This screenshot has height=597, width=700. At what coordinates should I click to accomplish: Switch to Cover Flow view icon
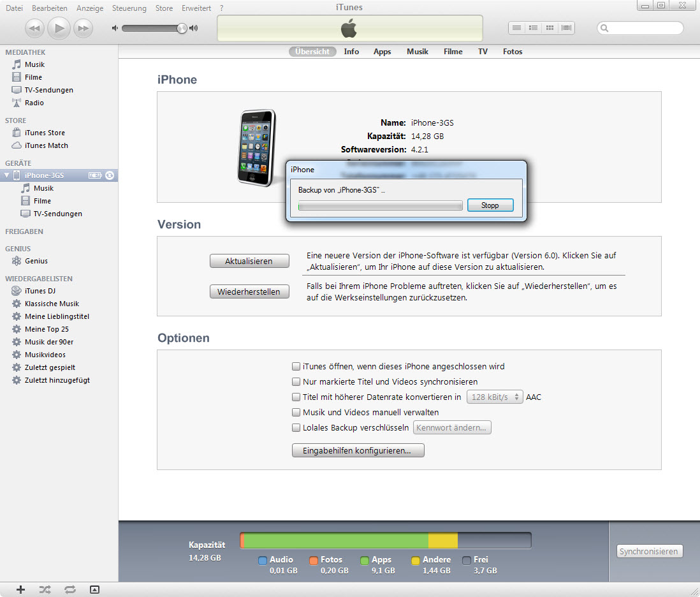567,27
